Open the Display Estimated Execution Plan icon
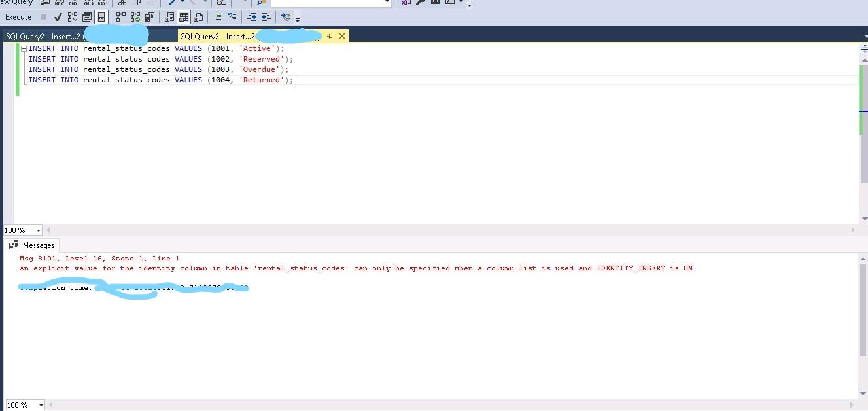The width and height of the screenshot is (868, 411). [73, 16]
